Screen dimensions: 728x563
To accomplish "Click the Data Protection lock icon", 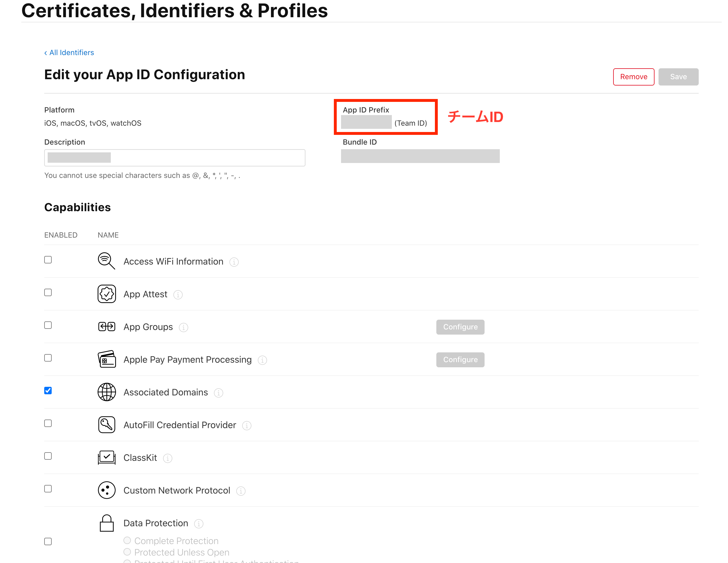I will click(x=107, y=523).
